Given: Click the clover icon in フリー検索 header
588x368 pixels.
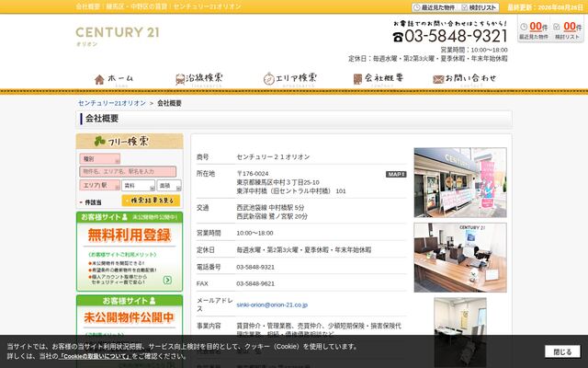Looking at the screenshot, I should (100, 141).
